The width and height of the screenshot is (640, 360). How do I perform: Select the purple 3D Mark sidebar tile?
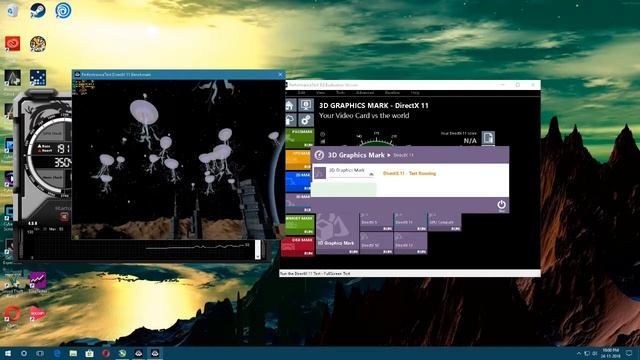299,203
